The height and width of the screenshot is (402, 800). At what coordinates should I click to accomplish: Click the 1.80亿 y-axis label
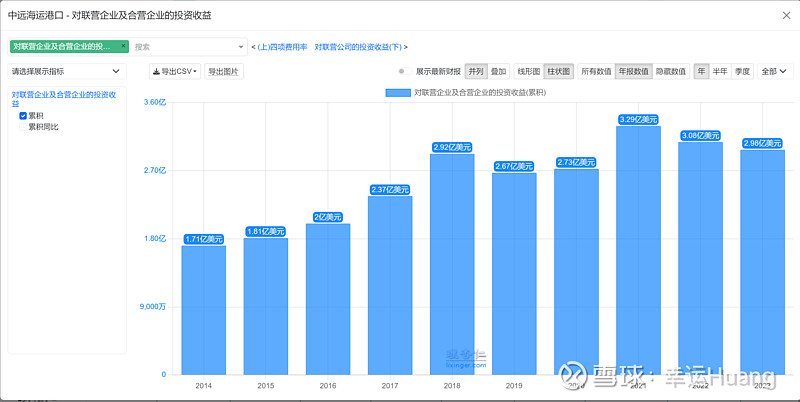coord(155,238)
